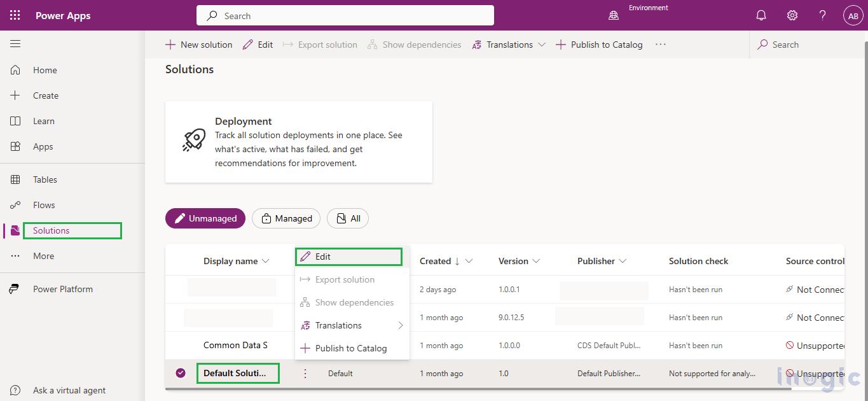Open the Publisher column dropdown
This screenshot has height=401, width=868.
(x=623, y=261)
